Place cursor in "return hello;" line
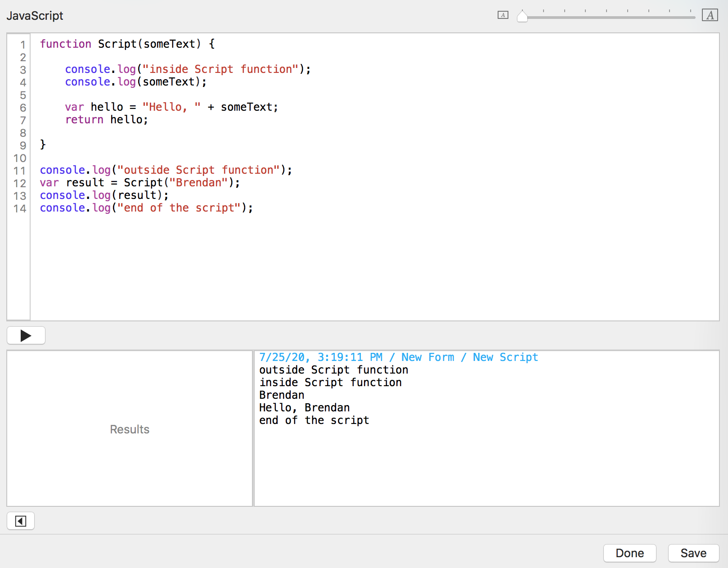This screenshot has height=568, width=728. (x=107, y=120)
